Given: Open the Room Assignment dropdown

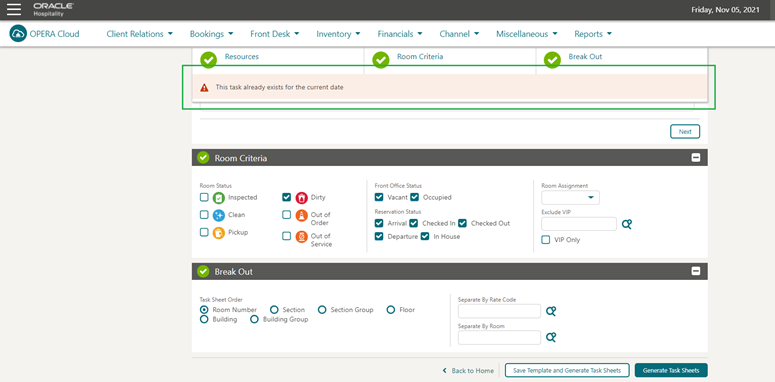Looking at the screenshot, I should pos(570,198).
